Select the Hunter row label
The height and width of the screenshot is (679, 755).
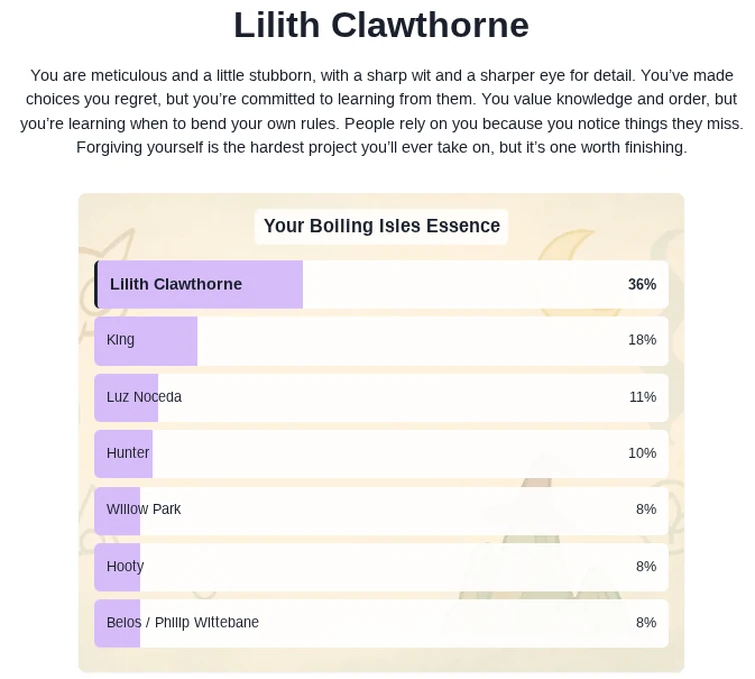point(128,453)
